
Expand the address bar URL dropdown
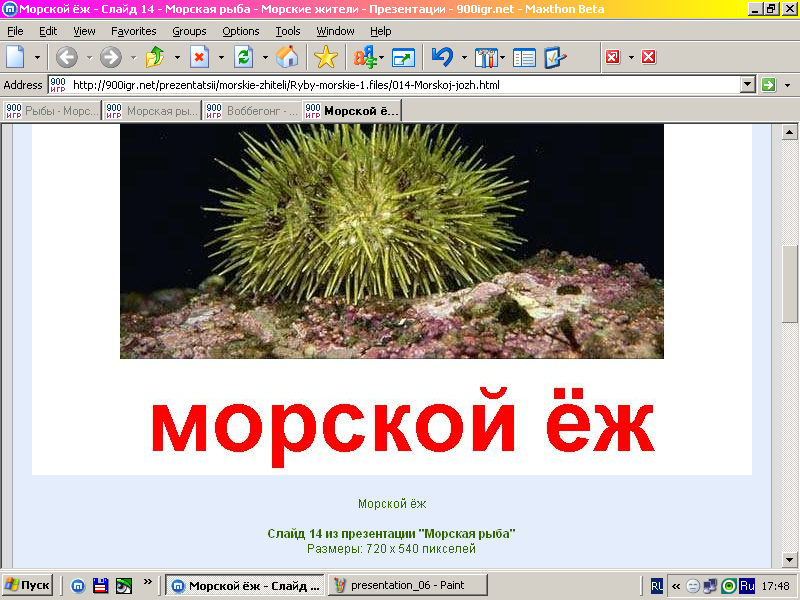pyautogui.click(x=747, y=85)
